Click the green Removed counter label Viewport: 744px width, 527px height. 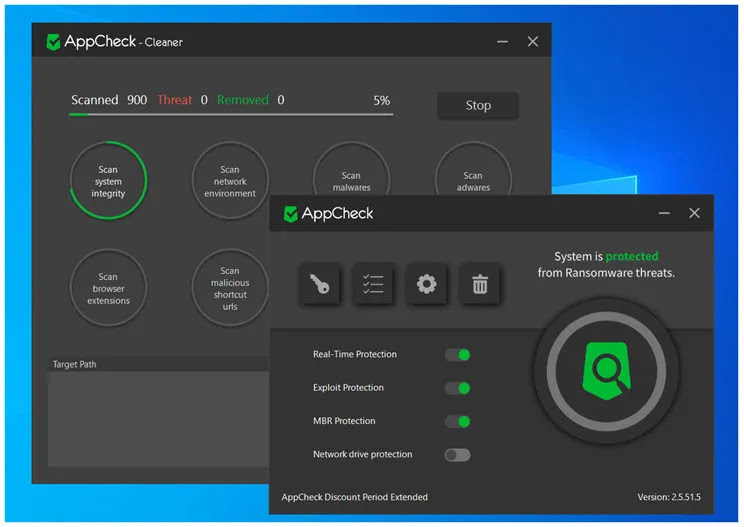coord(242,100)
